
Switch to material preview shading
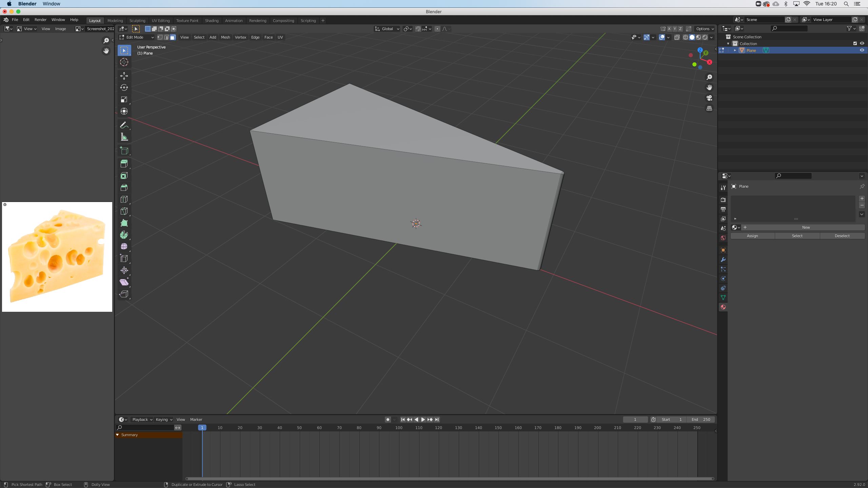pos(698,37)
